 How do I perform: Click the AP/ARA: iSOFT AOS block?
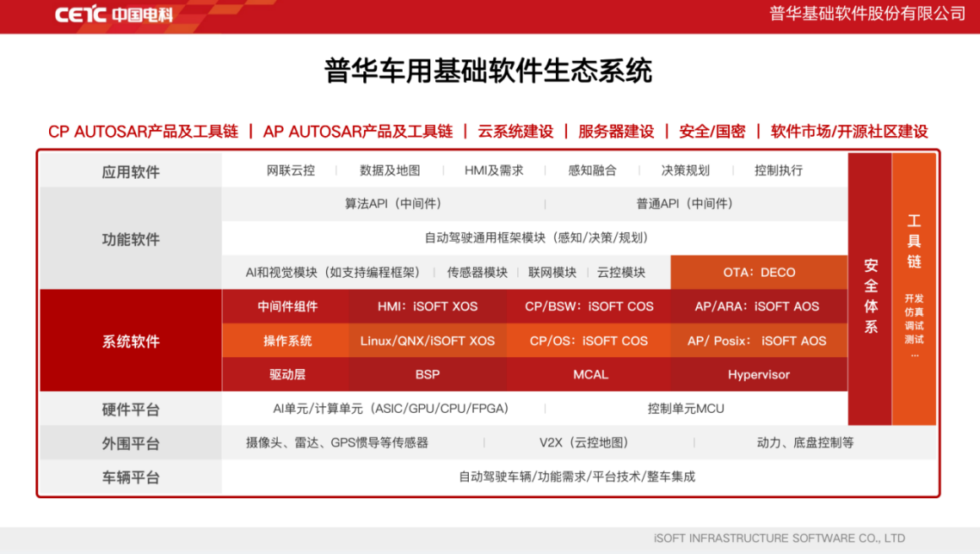pyautogui.click(x=759, y=306)
